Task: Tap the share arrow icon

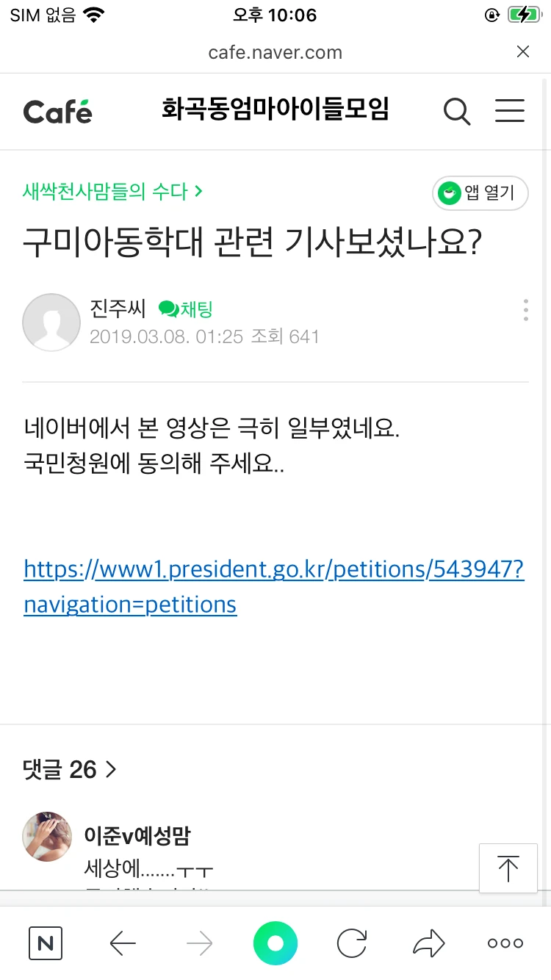Action: [429, 943]
